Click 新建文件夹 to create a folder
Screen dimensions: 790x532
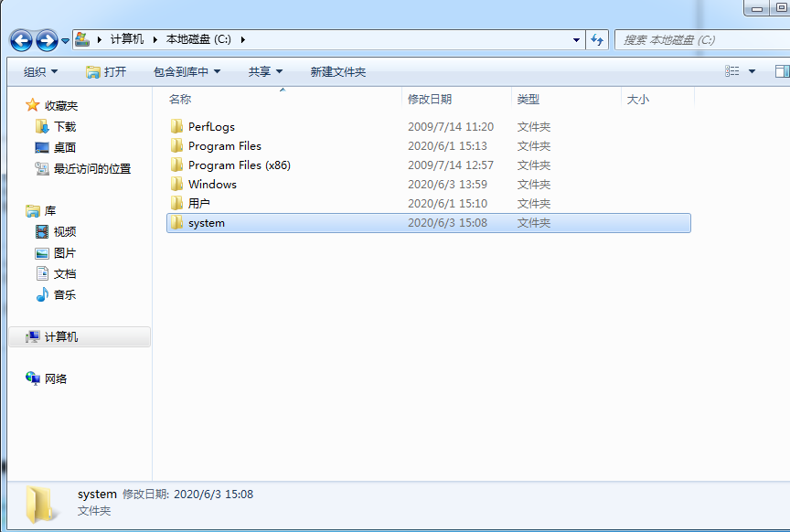pos(338,71)
